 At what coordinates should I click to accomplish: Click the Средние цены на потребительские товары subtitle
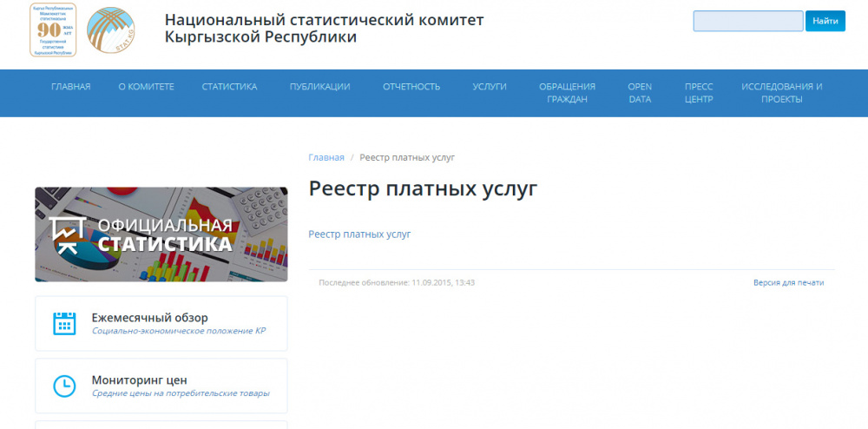tap(181, 394)
